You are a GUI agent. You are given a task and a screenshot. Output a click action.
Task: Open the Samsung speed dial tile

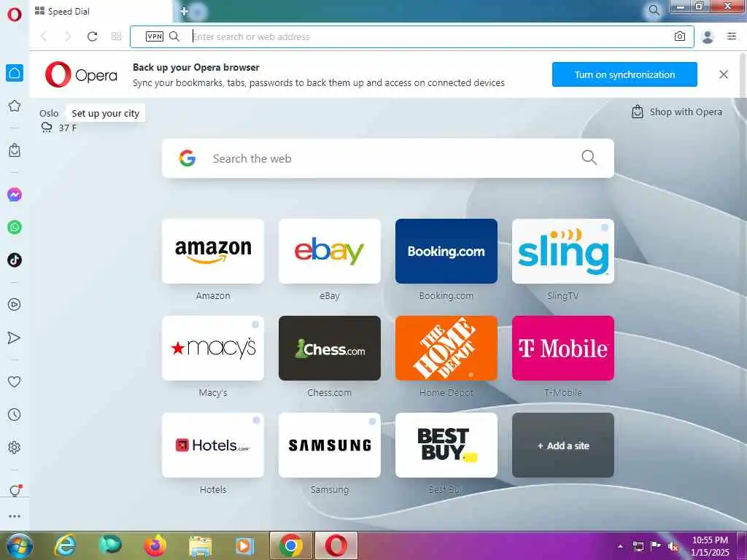coord(330,446)
